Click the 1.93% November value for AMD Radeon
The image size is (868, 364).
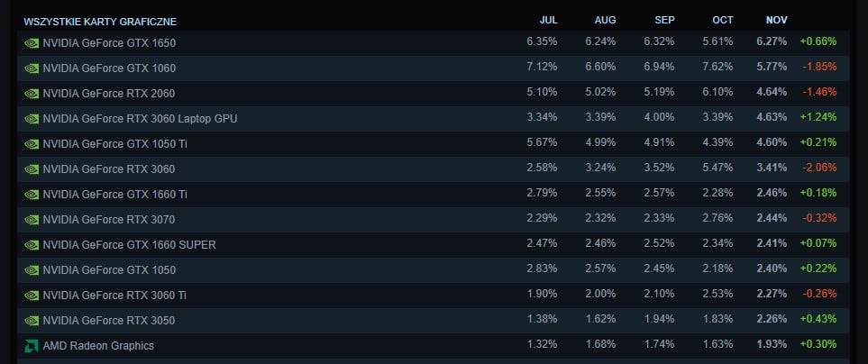click(x=772, y=344)
